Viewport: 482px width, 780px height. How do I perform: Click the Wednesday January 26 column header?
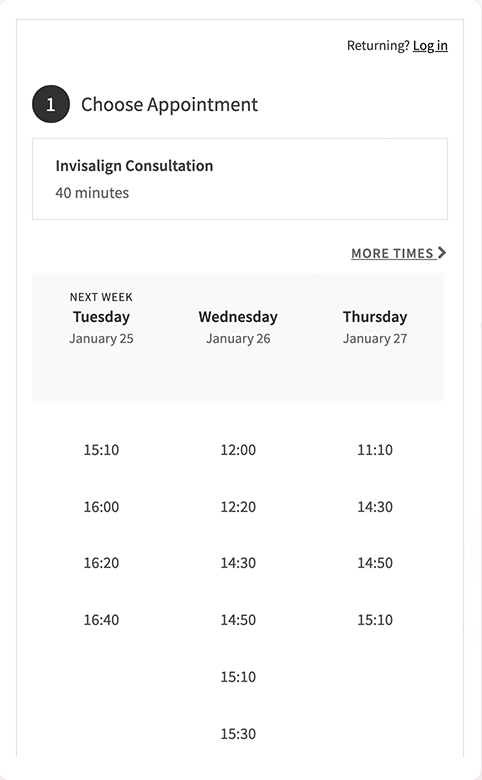pos(238,327)
